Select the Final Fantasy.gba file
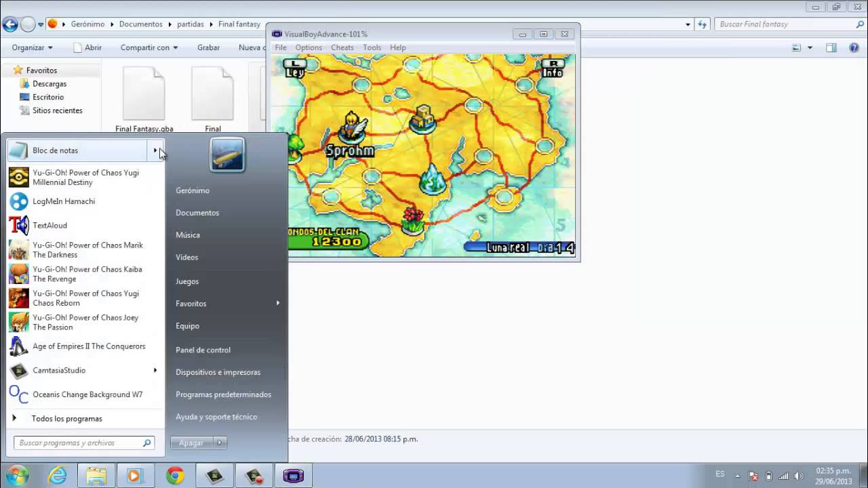Screen dimensions: 868x488 click(144, 100)
